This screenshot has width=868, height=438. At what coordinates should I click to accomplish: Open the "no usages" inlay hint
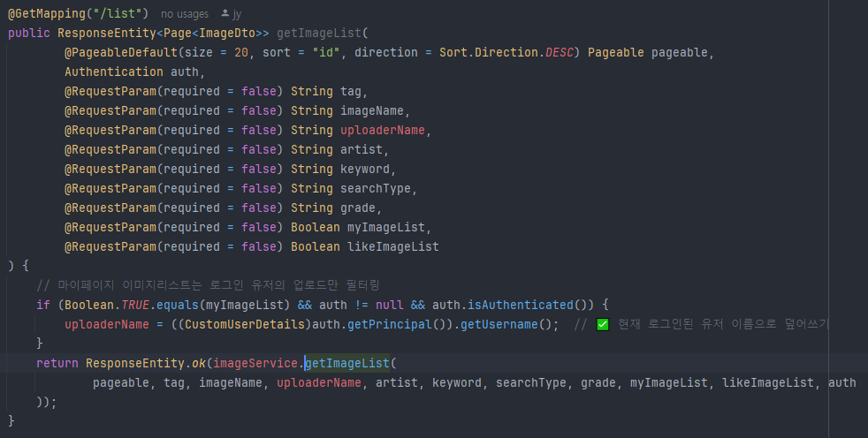tap(185, 14)
